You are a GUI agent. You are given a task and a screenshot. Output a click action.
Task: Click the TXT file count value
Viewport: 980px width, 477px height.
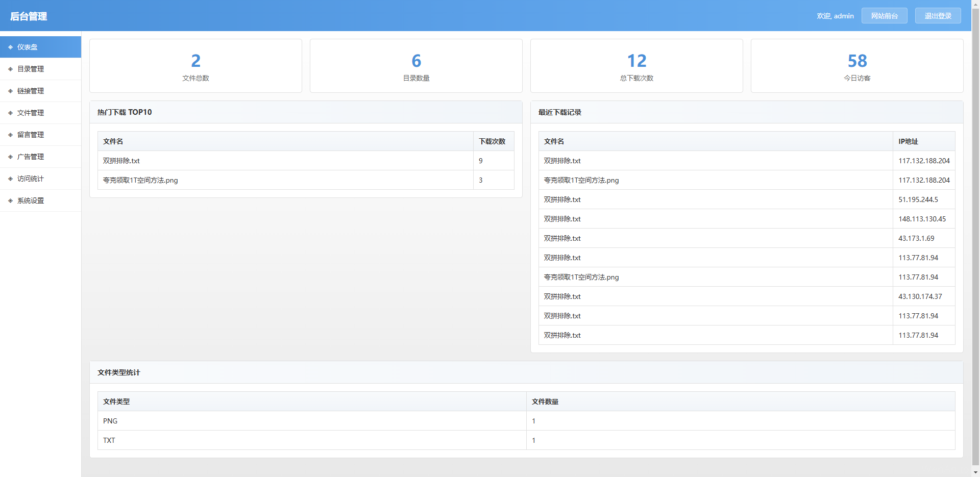(x=533, y=440)
